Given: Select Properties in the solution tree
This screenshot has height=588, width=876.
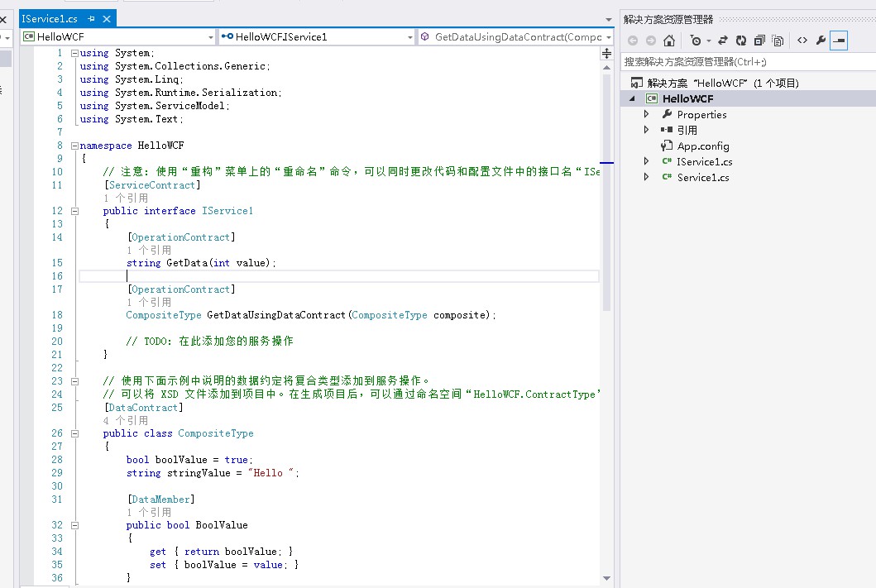Looking at the screenshot, I should (x=701, y=114).
